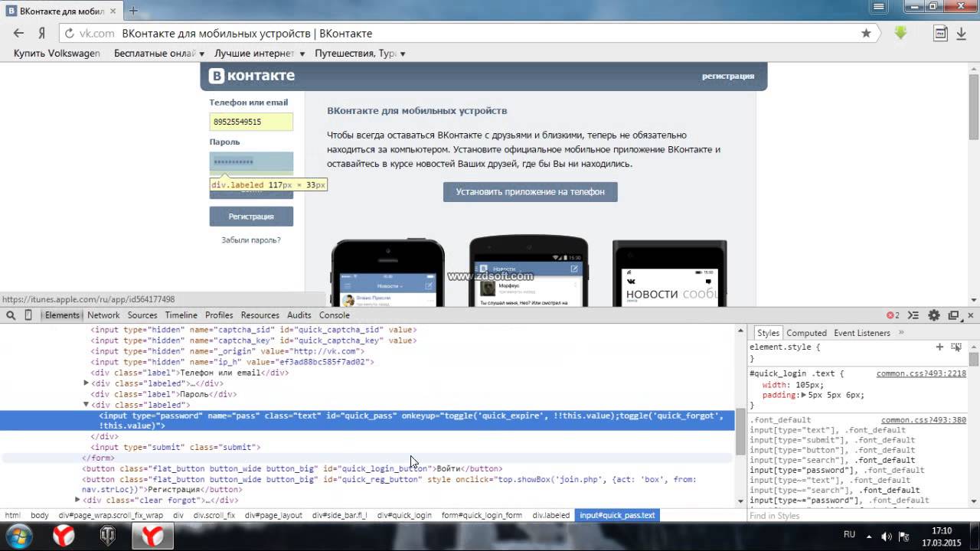Screen dimensions: 980x551
Task: Collapse the expanded div.labeled node
Action: pyautogui.click(x=87, y=405)
